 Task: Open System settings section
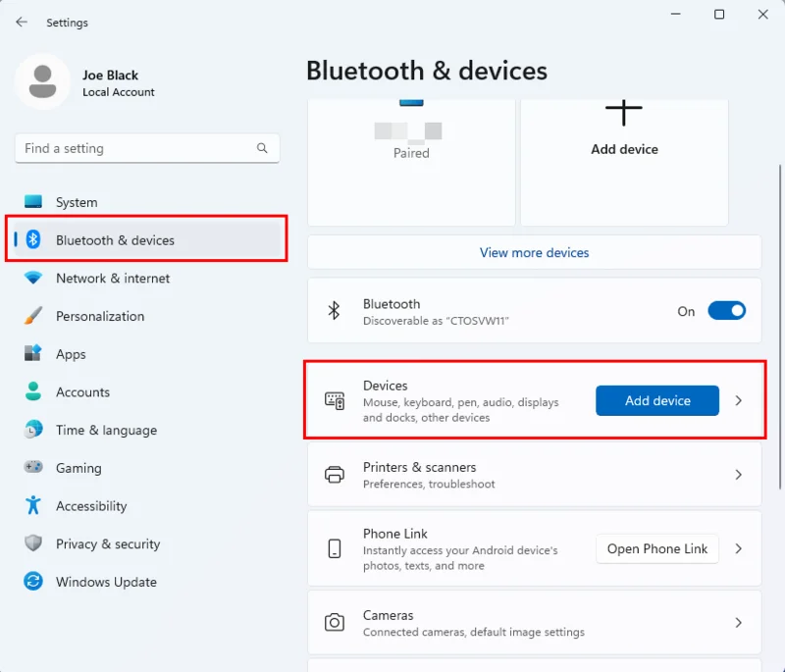146,202
